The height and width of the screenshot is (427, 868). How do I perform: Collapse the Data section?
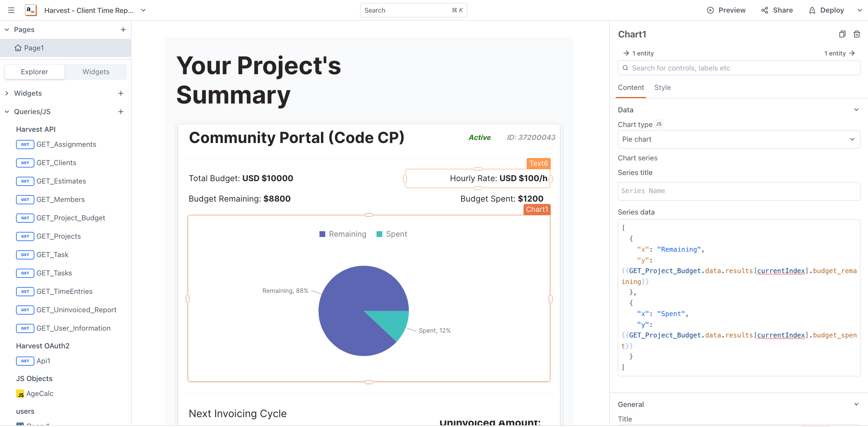(x=856, y=110)
